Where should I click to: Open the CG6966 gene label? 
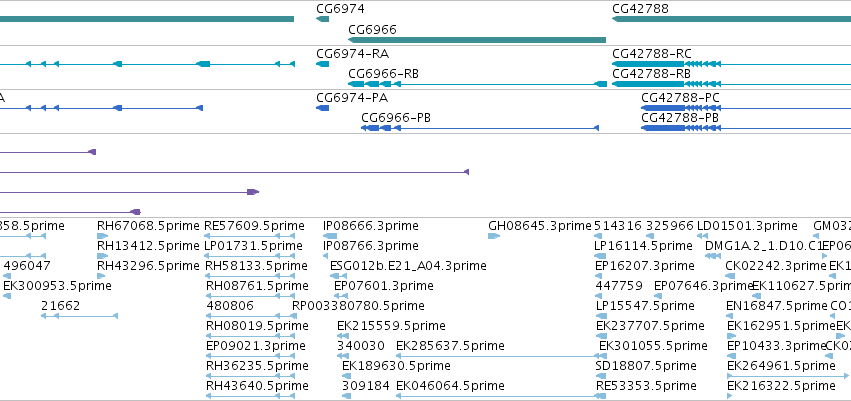(372, 29)
